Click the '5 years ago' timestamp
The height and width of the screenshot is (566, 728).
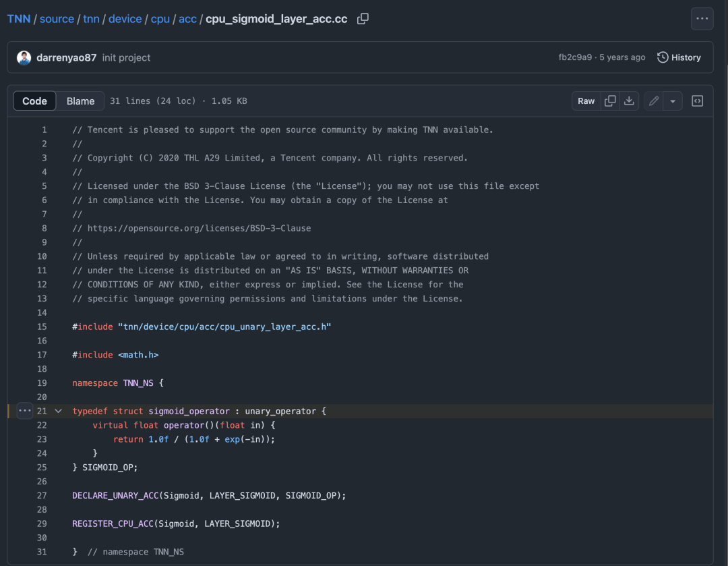622,57
